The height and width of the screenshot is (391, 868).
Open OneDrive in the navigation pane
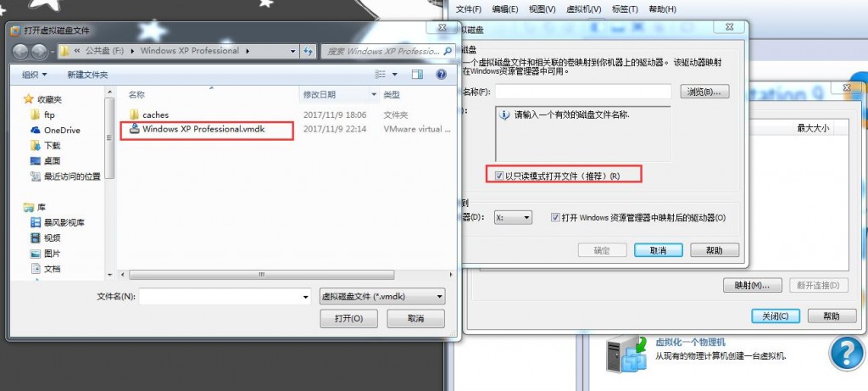click(55, 130)
